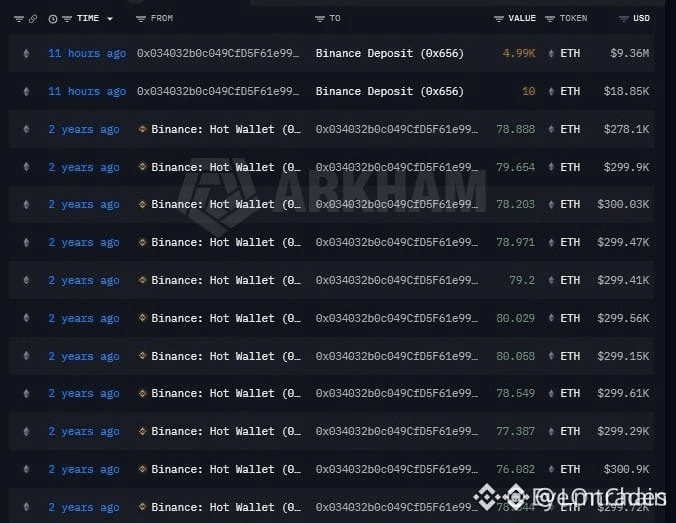Open recipient address in the $300.03K row
The height and width of the screenshot is (523, 676).
click(x=397, y=204)
